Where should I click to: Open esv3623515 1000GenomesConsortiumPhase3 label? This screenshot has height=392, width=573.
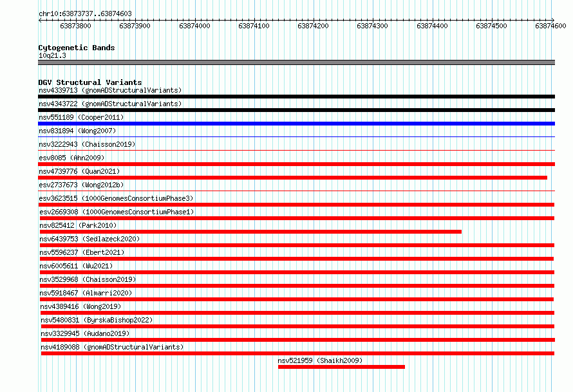pos(116,198)
